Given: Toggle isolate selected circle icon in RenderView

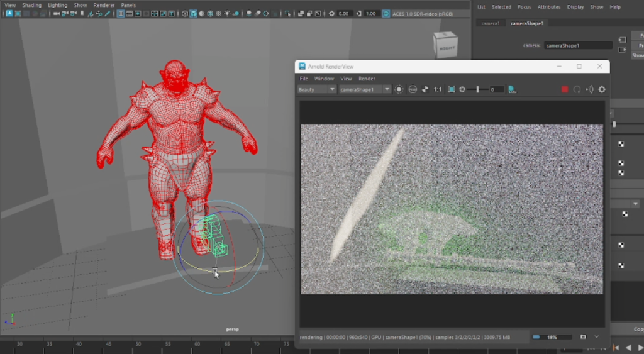Looking at the screenshot, I should click(399, 89).
